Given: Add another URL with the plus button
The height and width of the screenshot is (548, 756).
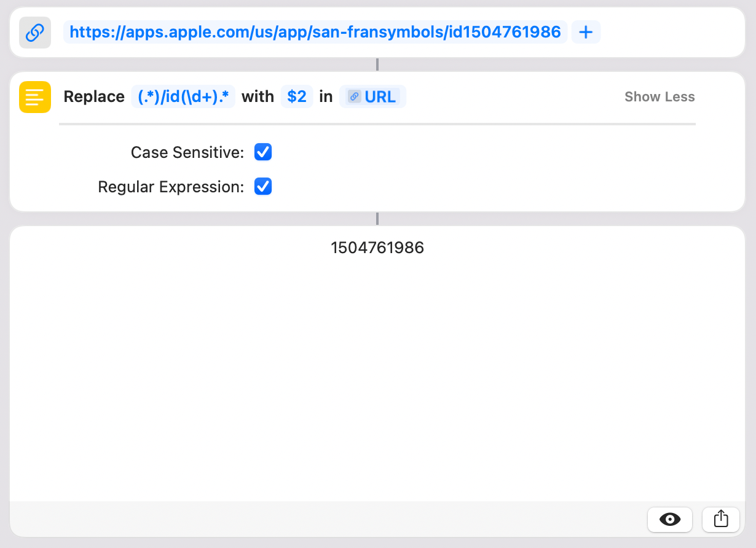Looking at the screenshot, I should point(586,33).
